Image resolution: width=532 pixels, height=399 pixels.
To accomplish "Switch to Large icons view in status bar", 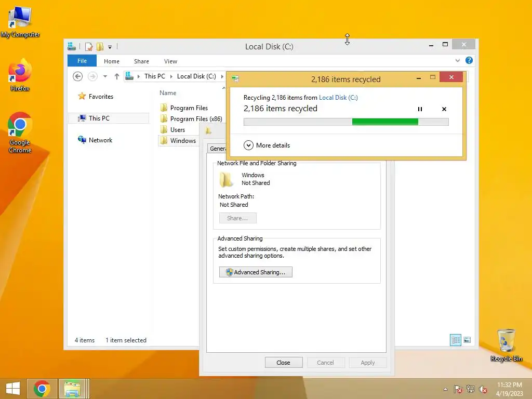I will pos(467,340).
